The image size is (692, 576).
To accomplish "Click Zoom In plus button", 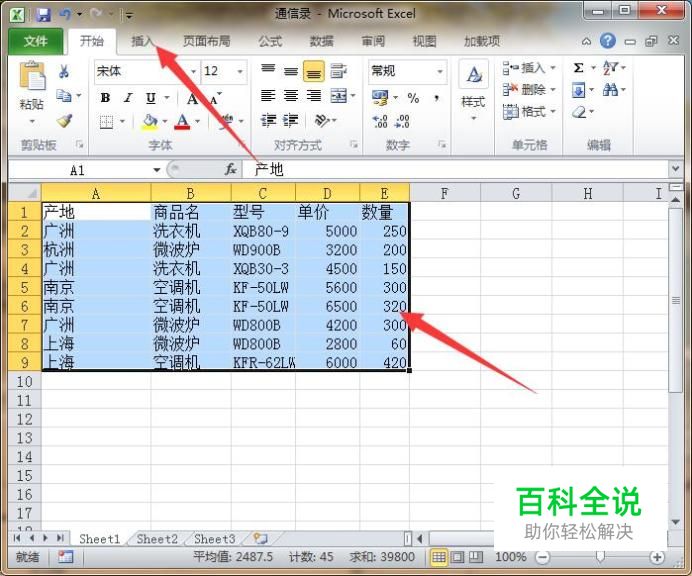I will point(657,557).
